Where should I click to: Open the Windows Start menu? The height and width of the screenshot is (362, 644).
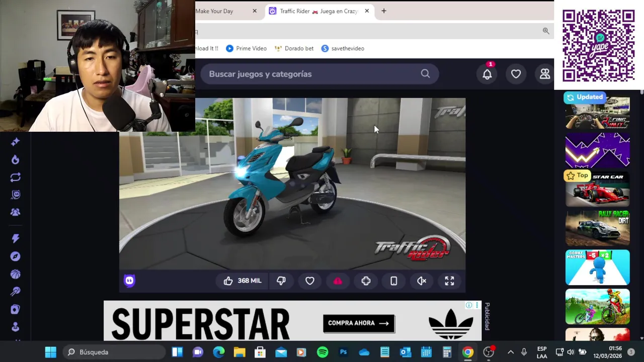point(51,352)
